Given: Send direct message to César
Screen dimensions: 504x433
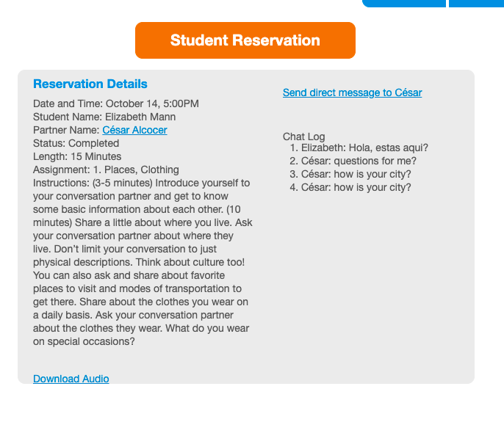Looking at the screenshot, I should click(x=352, y=92).
